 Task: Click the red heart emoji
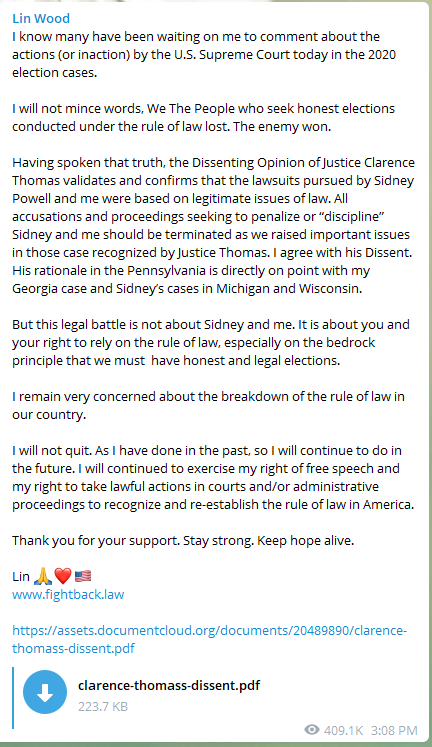coord(63,576)
